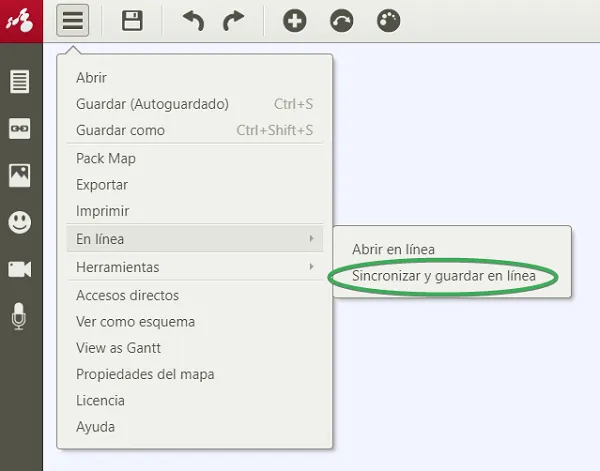Redo the action with arrow icon
This screenshot has width=600, height=471.
click(233, 21)
